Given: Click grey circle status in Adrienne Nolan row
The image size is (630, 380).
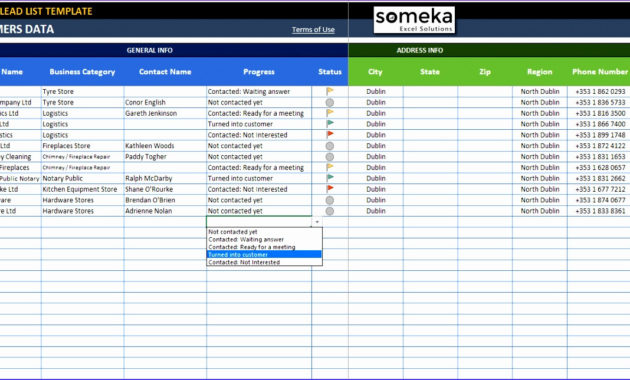Looking at the screenshot, I should point(330,211).
